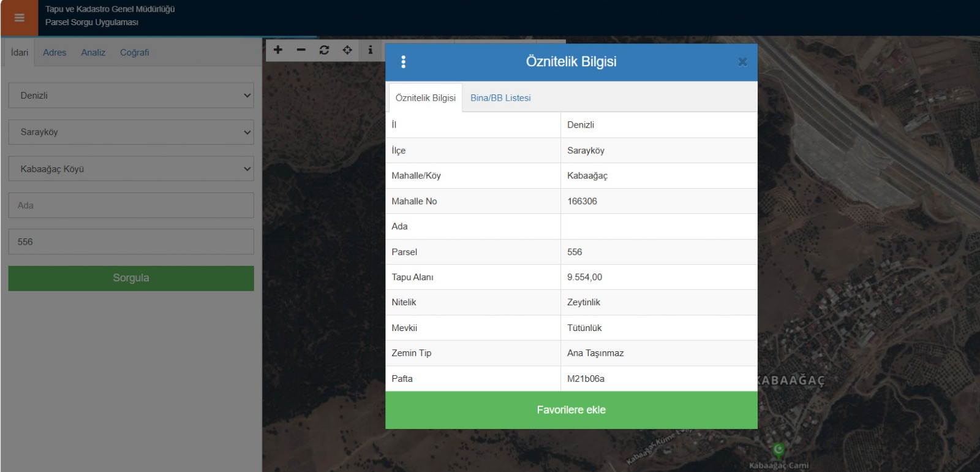Viewport: 980px width, 472px height.
Task: Click the Sorgula button
Action: coord(131,278)
